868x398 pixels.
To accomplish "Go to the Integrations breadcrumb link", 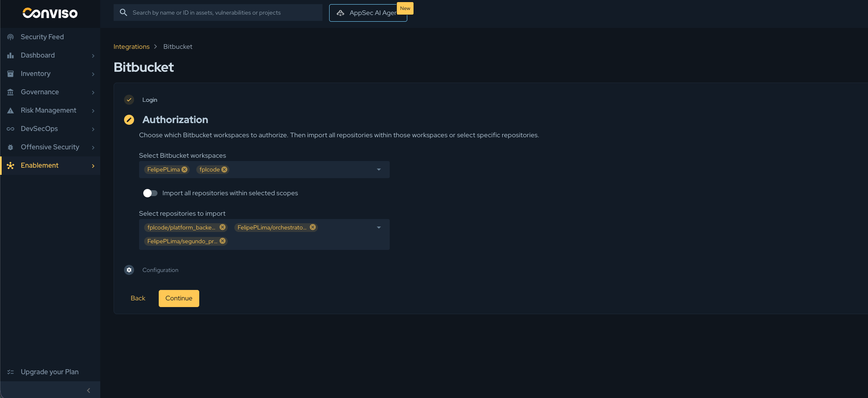I will tap(132, 47).
